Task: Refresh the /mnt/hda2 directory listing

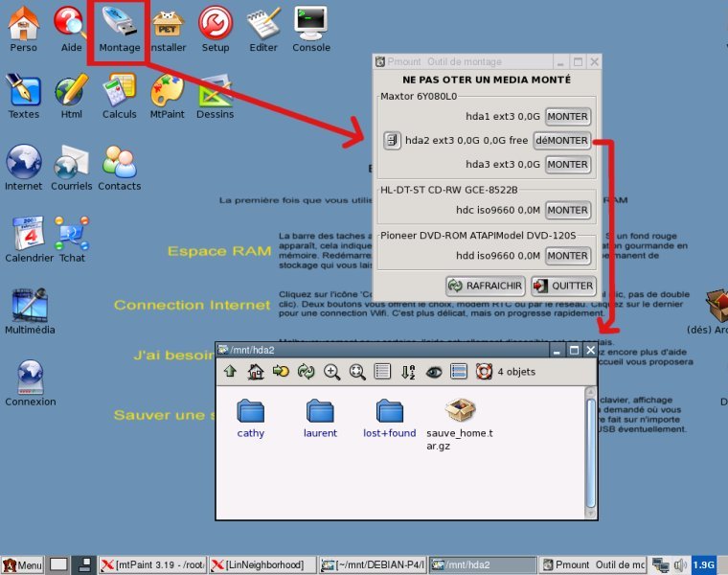Action: coord(307,372)
